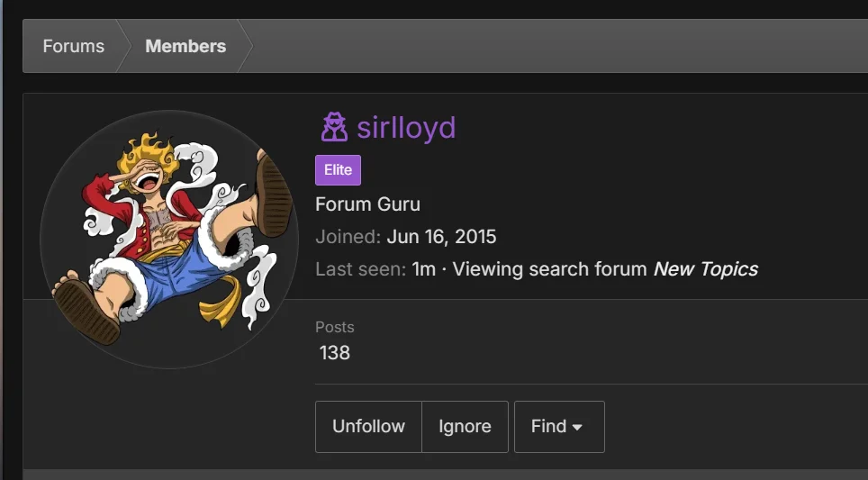Image resolution: width=868 pixels, height=480 pixels.
Task: Click the Posts label
Action: pos(335,327)
